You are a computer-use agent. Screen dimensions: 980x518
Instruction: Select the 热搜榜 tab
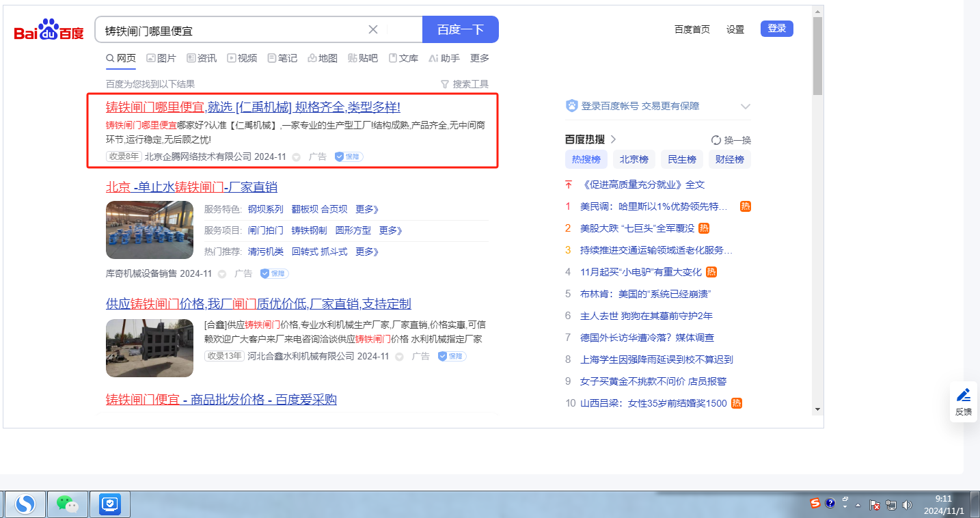tap(586, 159)
